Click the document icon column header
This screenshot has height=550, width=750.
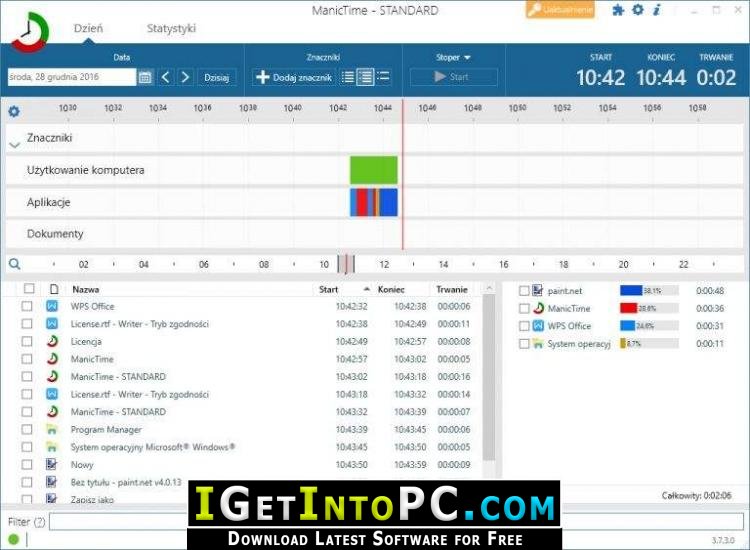click(x=54, y=289)
